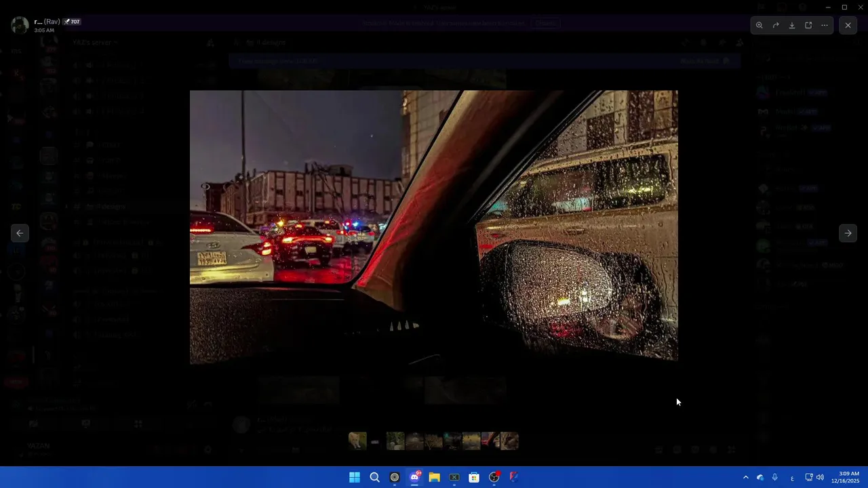Click the keyboard language indicator in tray

click(792, 478)
